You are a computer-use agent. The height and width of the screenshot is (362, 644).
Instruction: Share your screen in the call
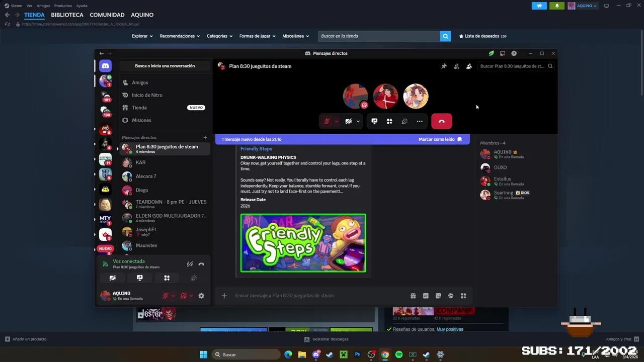tap(374, 121)
